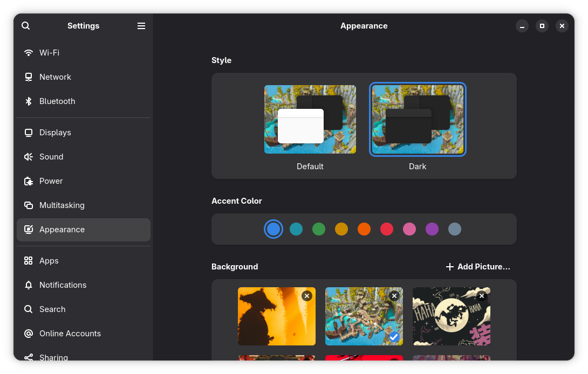The image size is (588, 374).
Task: Switch to Displays panel
Action: [x=84, y=132]
